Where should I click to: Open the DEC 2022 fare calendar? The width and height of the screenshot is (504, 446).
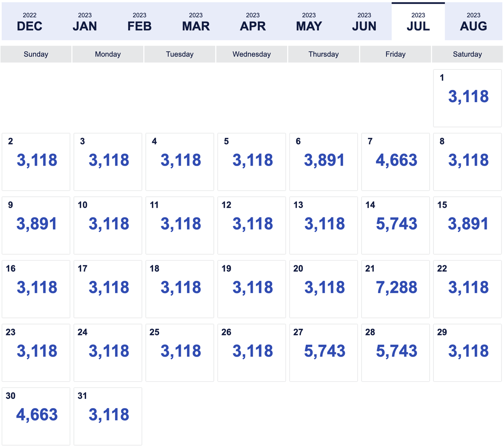[x=29, y=21]
